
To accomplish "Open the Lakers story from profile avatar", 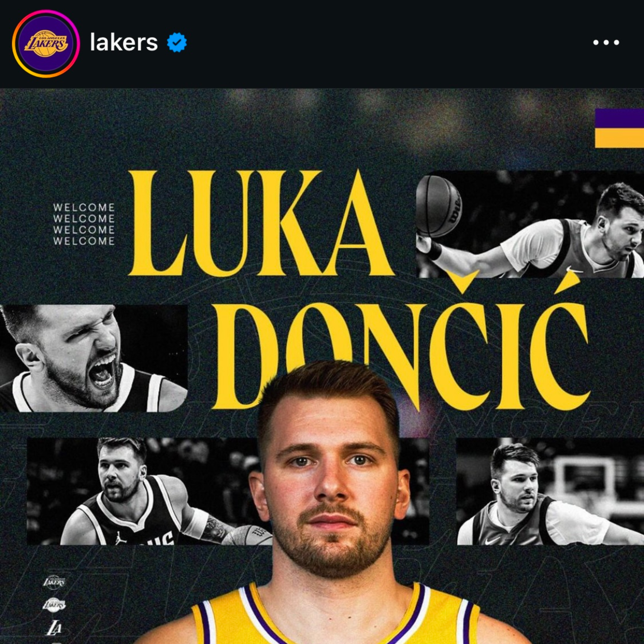I will (x=46, y=43).
